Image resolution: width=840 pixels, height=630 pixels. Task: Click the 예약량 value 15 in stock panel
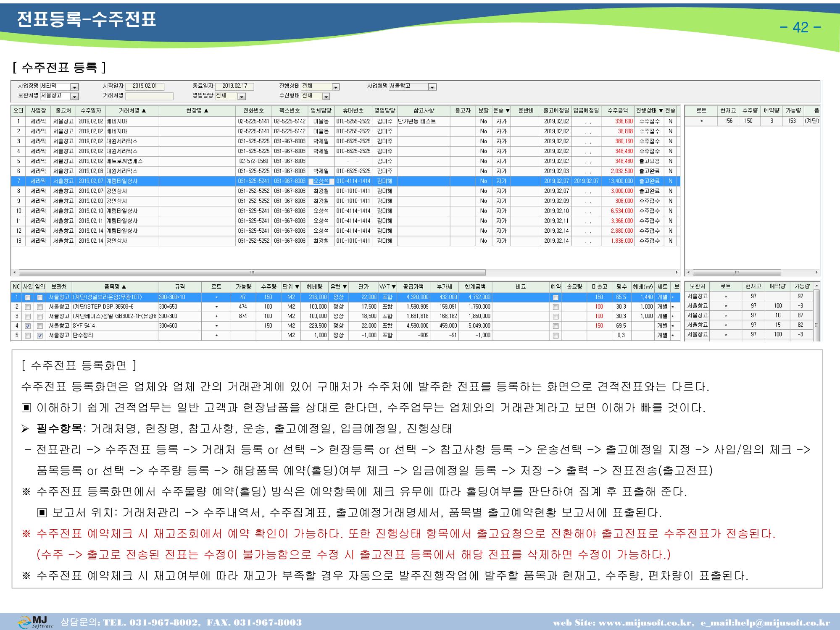pyautogui.click(x=778, y=325)
